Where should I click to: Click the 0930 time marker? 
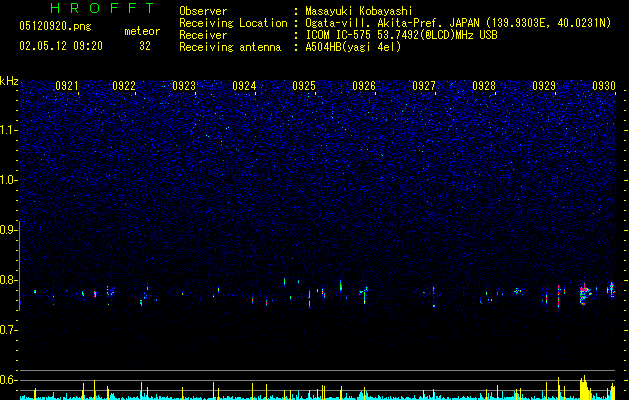coord(604,86)
